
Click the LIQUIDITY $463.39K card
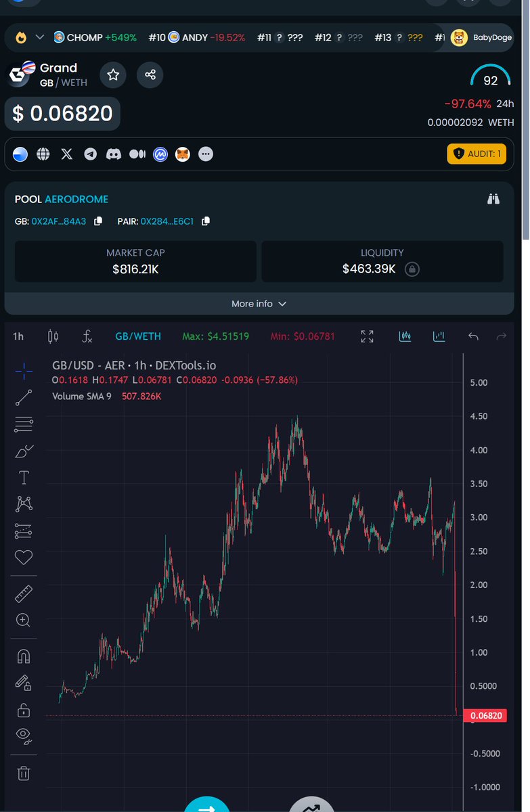382,262
